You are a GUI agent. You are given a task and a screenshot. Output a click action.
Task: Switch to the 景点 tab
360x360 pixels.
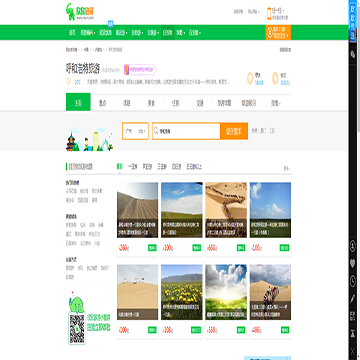(x=102, y=103)
